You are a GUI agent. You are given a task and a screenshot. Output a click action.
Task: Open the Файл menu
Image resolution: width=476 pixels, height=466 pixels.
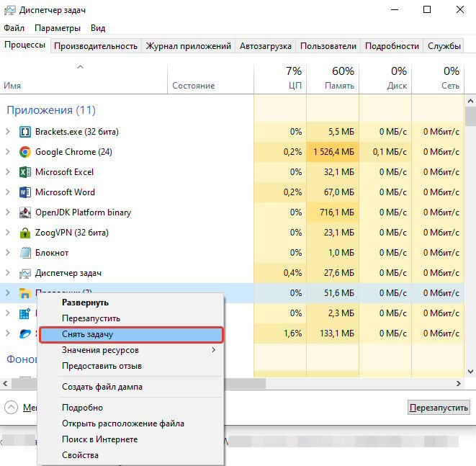coord(14,28)
